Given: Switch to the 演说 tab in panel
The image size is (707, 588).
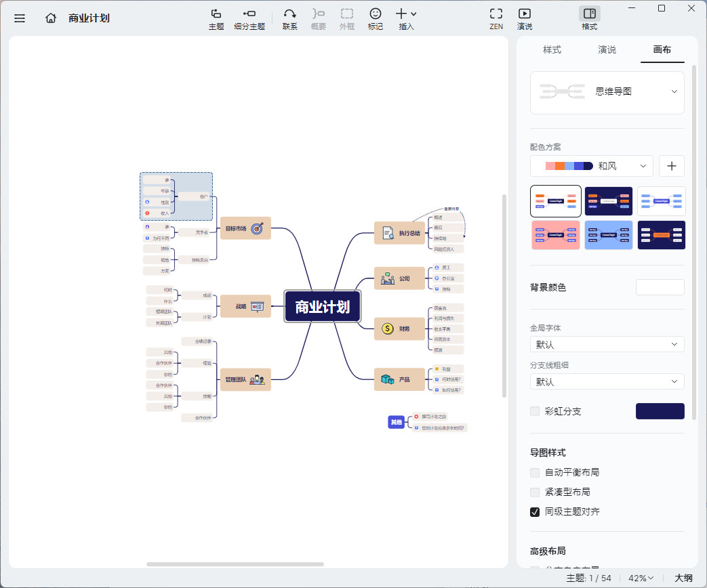Looking at the screenshot, I should (607, 49).
